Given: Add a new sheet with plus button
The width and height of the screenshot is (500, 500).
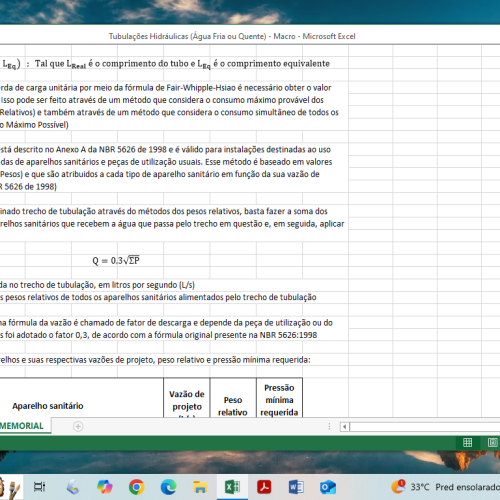Looking at the screenshot, I should pyautogui.click(x=78, y=426).
